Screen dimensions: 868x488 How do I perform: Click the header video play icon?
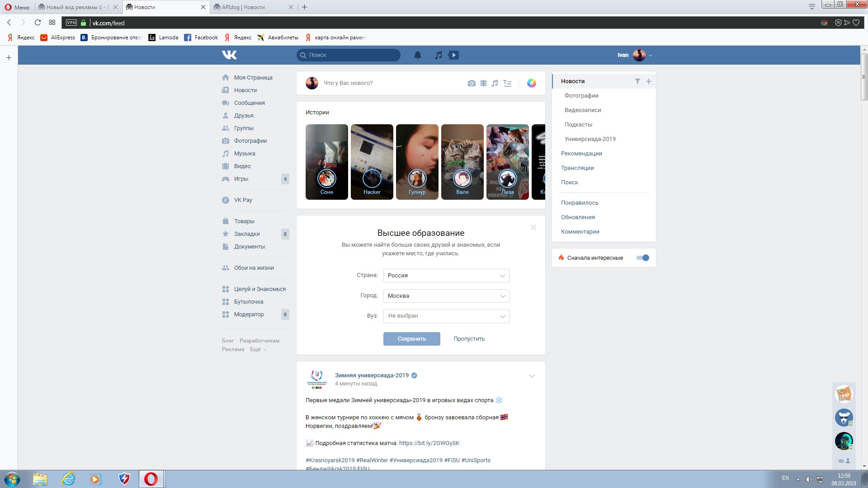click(x=453, y=55)
